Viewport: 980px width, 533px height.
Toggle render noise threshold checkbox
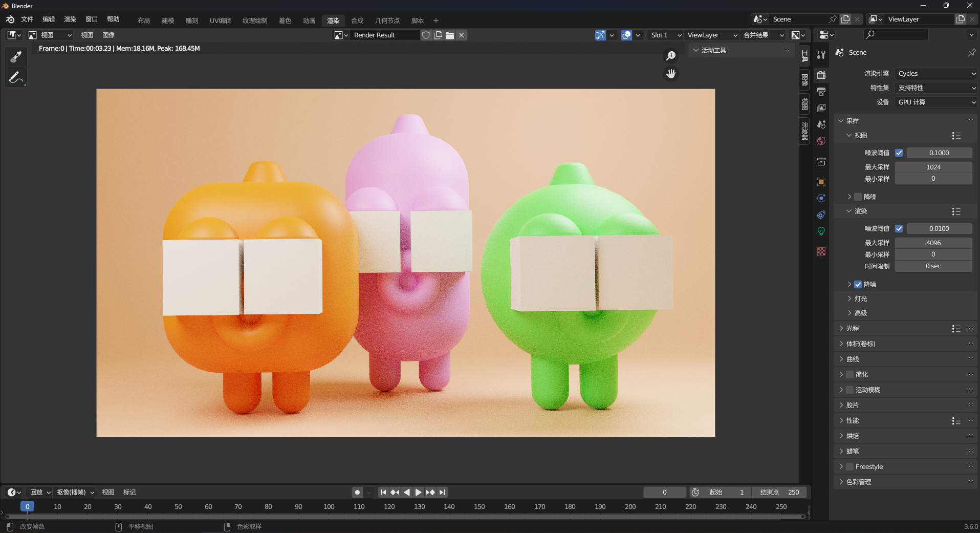(x=899, y=229)
